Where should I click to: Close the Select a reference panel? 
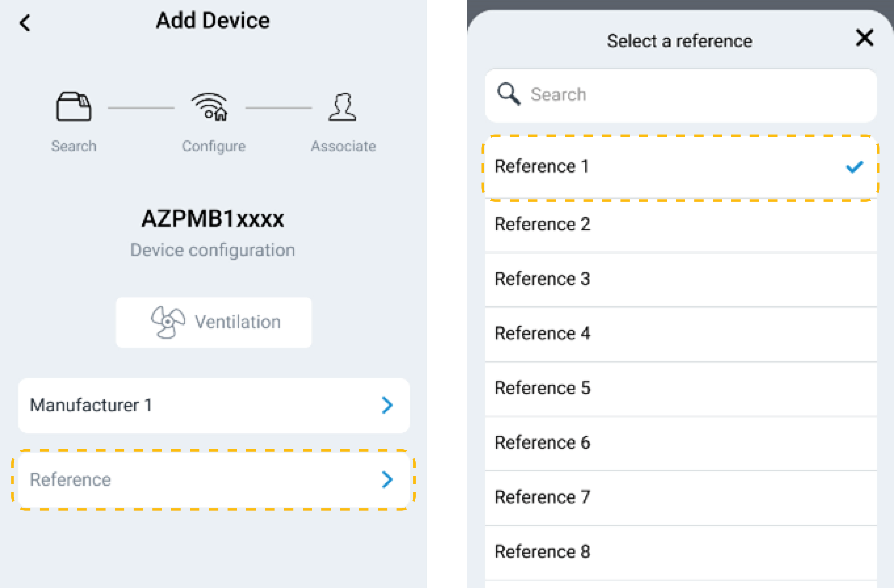pyautogui.click(x=864, y=38)
